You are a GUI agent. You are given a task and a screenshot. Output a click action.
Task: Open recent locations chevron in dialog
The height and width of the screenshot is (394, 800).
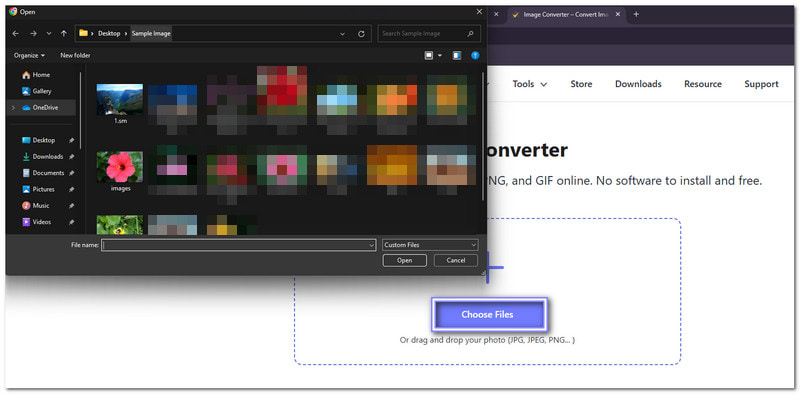click(49, 34)
